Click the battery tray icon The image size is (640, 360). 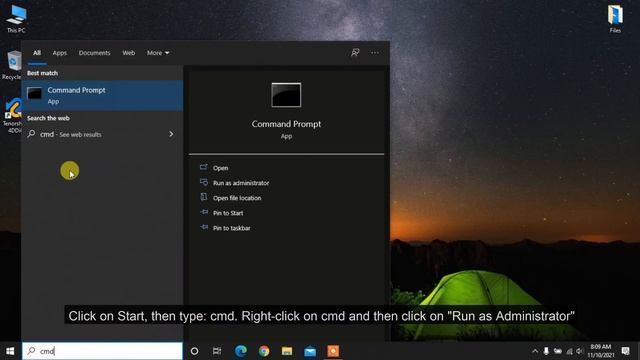558,351
